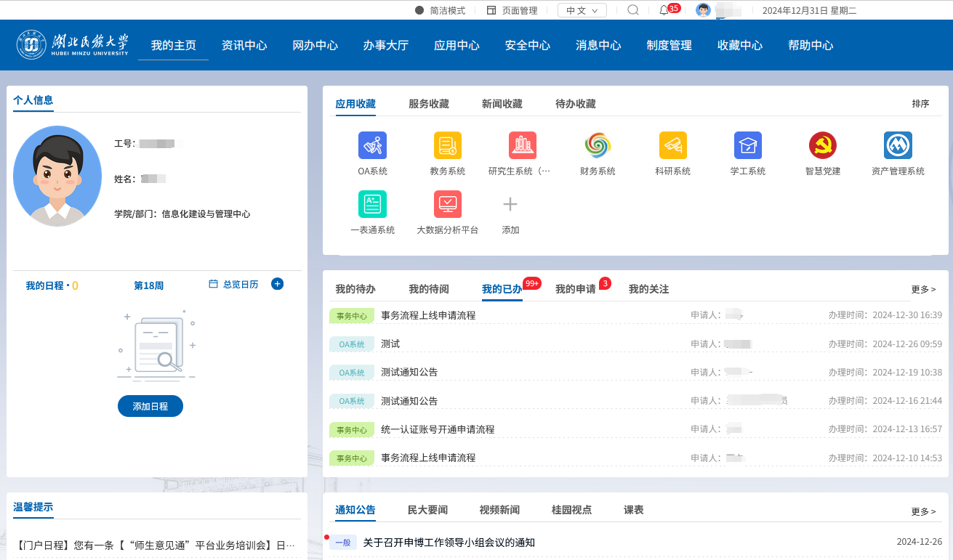Open the 财务系统 icon
The image size is (953, 560).
click(598, 146)
